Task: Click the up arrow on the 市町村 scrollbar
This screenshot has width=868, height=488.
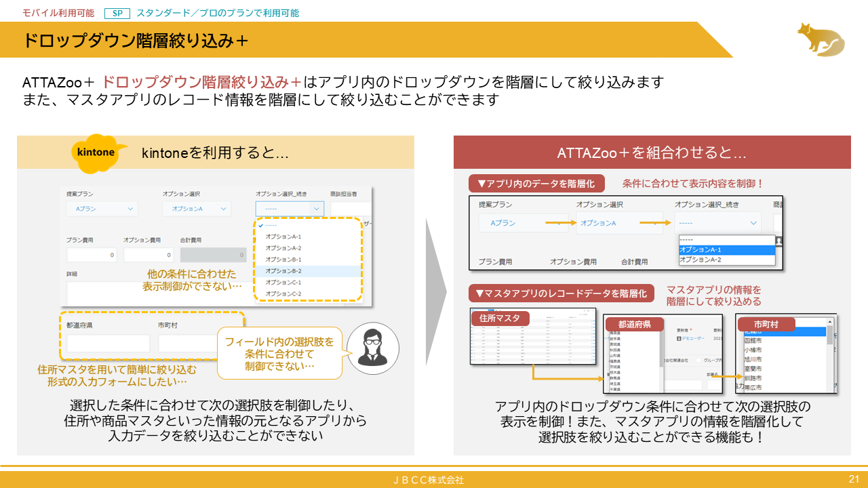Action: coord(830,322)
